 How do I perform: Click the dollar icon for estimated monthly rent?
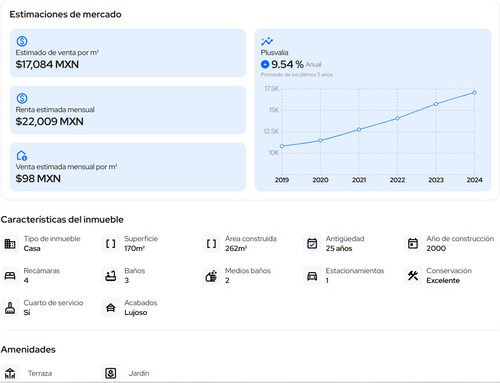click(x=22, y=98)
